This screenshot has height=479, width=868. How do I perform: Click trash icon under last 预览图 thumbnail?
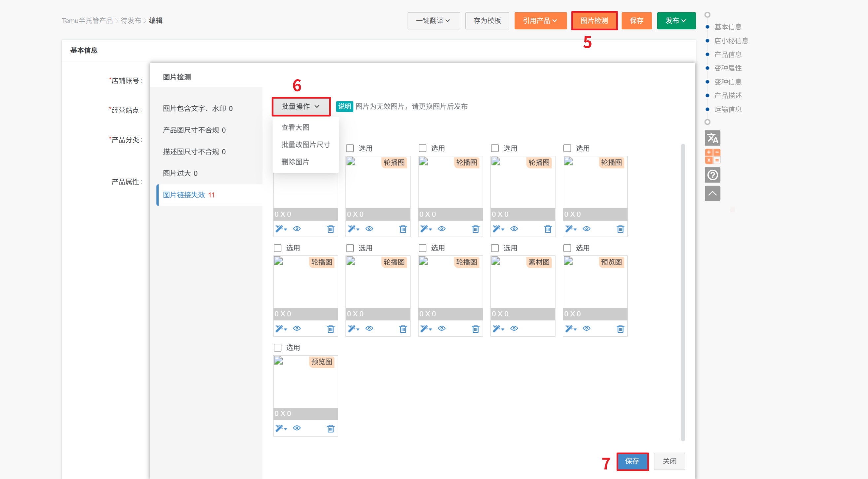[x=330, y=428]
